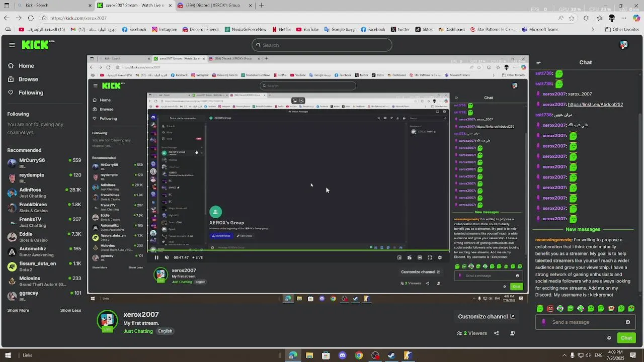Send message with green Chat button

click(x=626, y=338)
